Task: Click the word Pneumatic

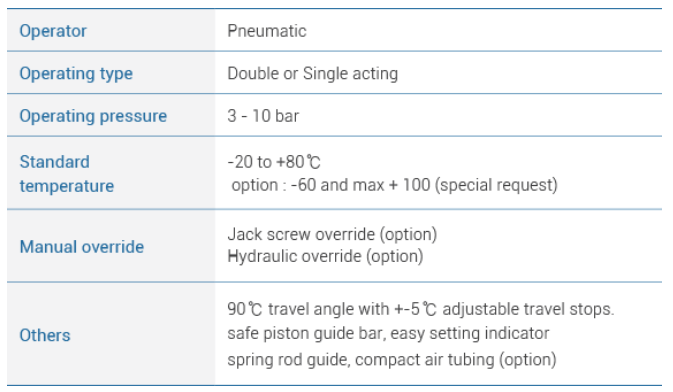Action: point(267,31)
